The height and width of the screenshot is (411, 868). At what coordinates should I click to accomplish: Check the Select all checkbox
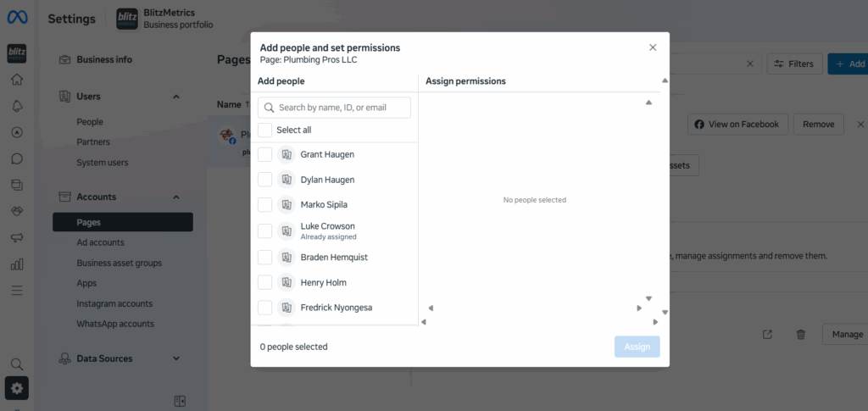(265, 130)
